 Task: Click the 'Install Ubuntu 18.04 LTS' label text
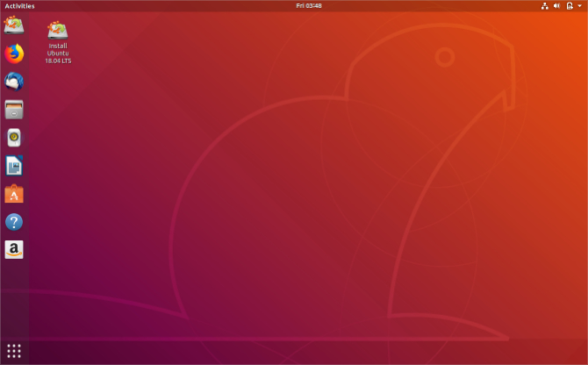[x=57, y=54]
